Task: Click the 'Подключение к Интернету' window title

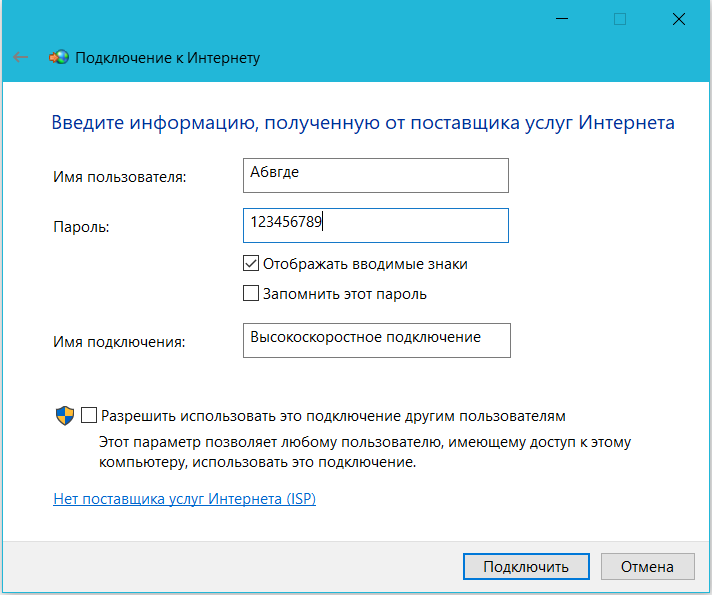Action: (x=168, y=58)
